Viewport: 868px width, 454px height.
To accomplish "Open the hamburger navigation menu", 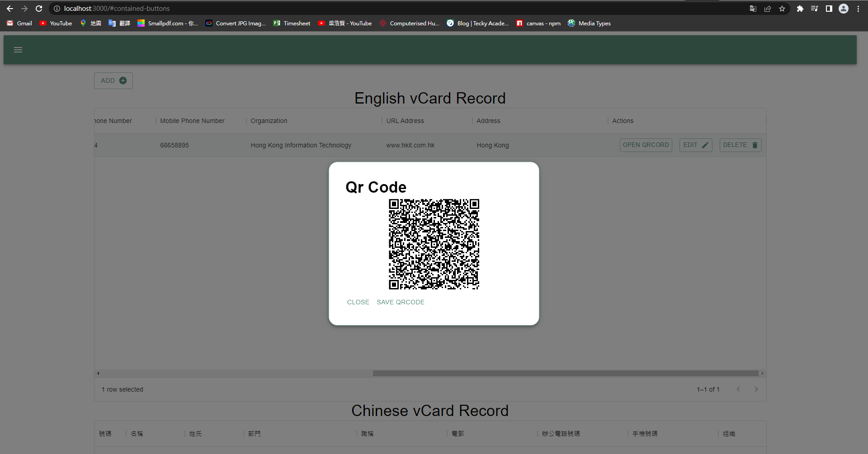I will point(18,50).
